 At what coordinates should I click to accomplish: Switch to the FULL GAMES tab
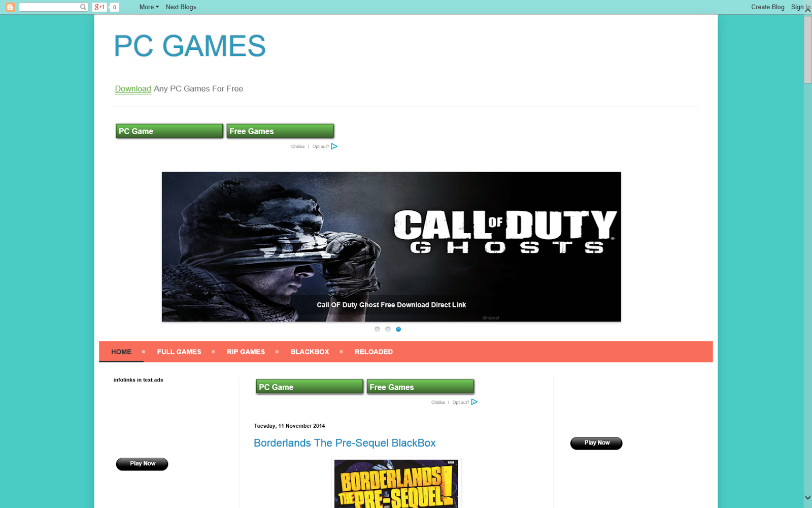tap(179, 352)
